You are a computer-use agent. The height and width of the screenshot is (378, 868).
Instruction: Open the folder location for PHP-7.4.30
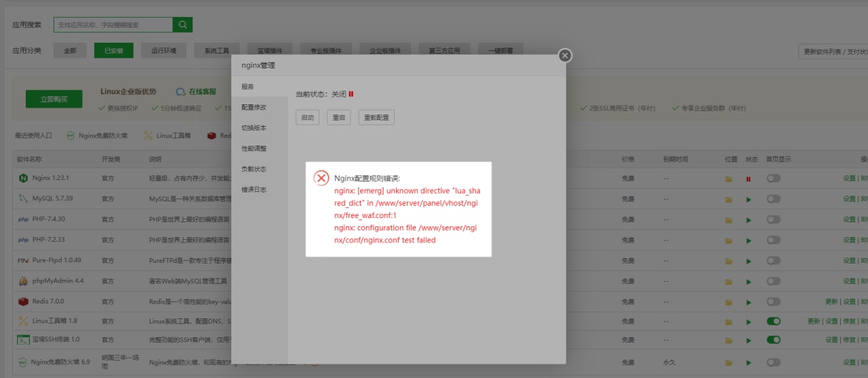coord(728,219)
